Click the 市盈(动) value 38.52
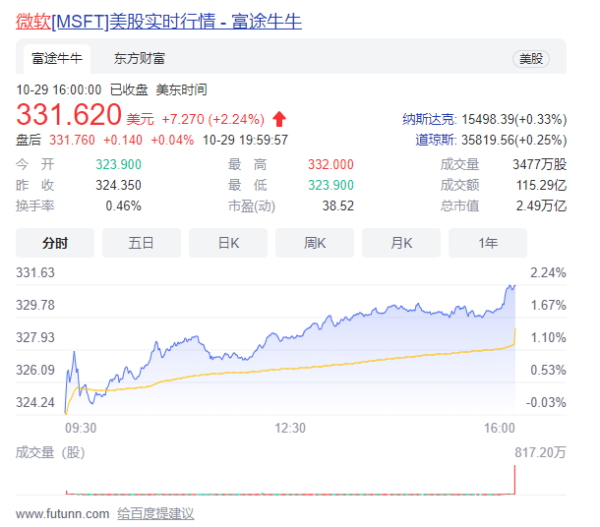The width and height of the screenshot is (600, 527). click(x=338, y=206)
